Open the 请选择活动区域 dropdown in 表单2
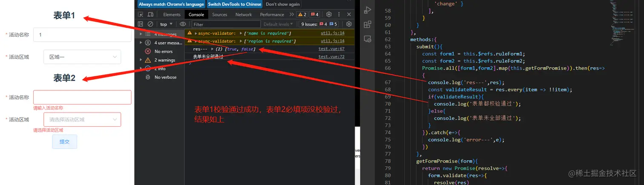The height and width of the screenshot is (185, 644). (82, 120)
